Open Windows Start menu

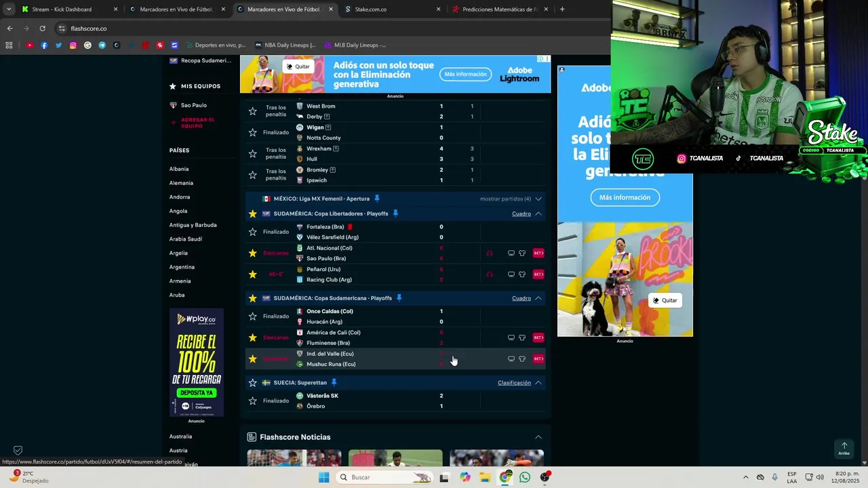click(x=323, y=477)
